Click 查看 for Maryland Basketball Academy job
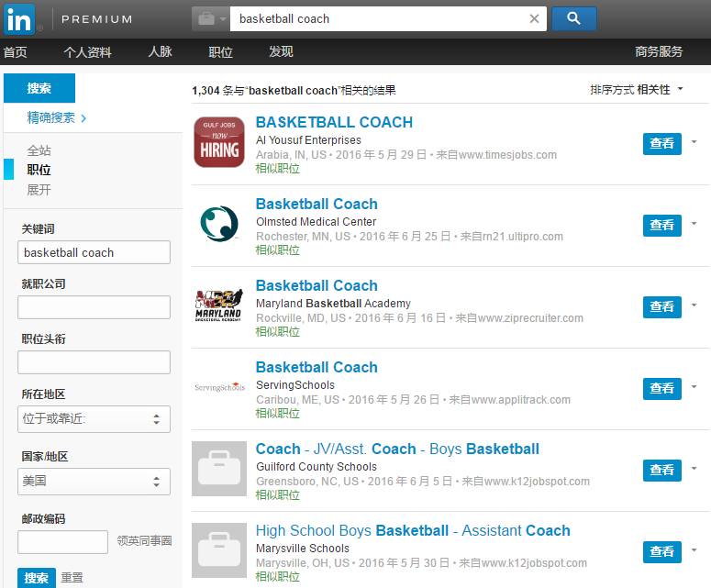 pos(662,307)
